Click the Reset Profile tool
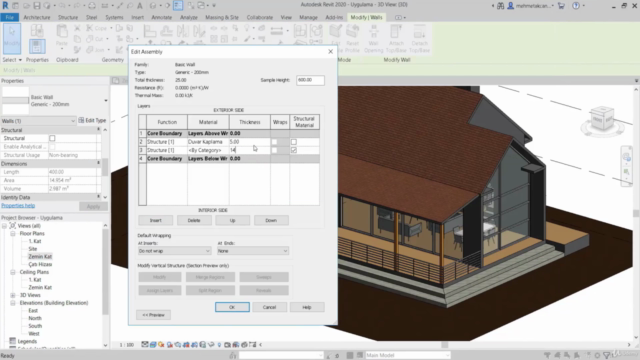The height and width of the screenshot is (360, 640). 352,38
